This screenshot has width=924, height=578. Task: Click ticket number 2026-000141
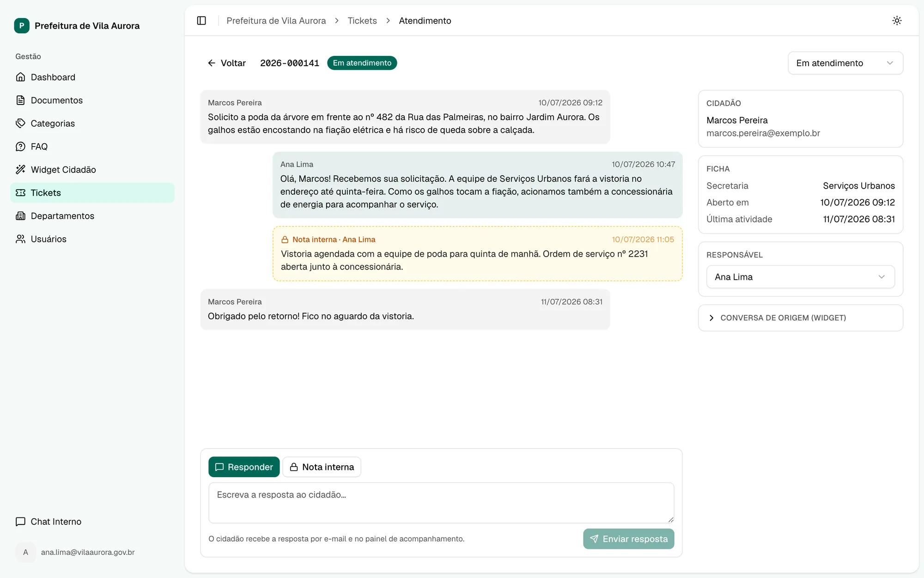pyautogui.click(x=289, y=63)
